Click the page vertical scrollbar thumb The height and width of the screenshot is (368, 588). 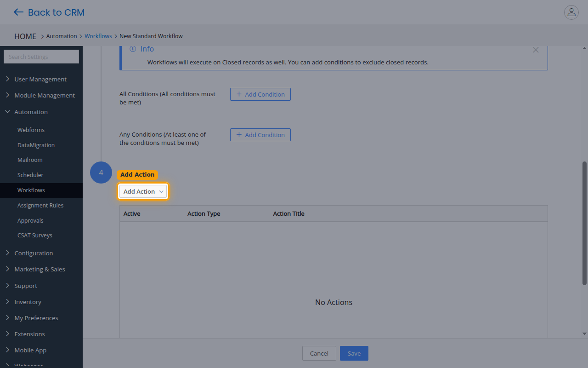click(x=584, y=223)
